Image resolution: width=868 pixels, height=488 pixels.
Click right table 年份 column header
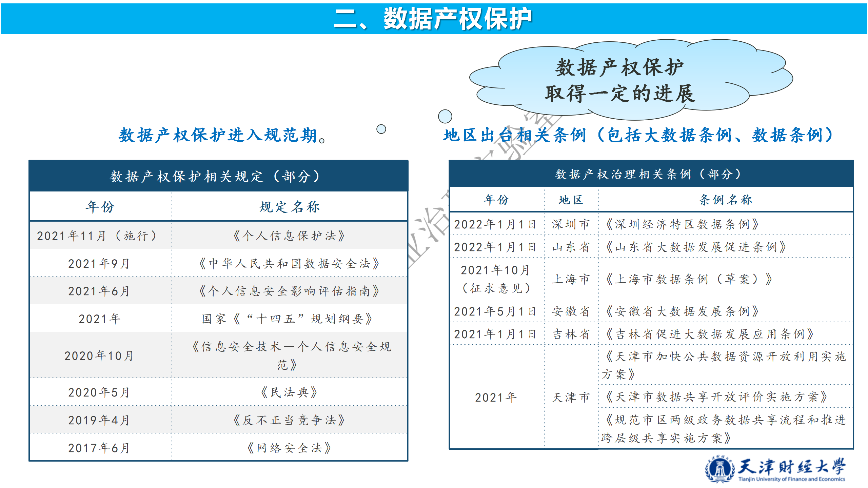tap(497, 200)
